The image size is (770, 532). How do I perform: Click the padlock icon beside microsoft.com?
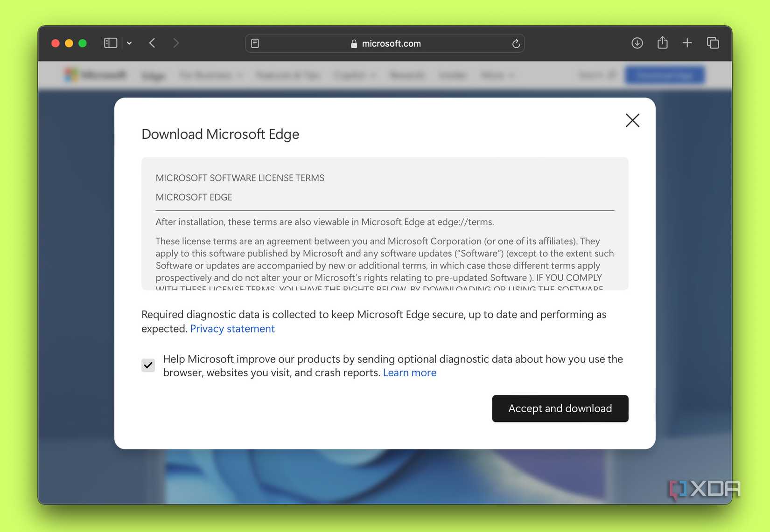354,44
